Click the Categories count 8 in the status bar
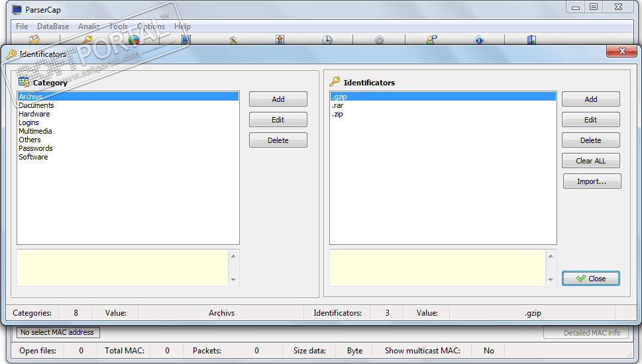Viewport: 642px width, 364px height. coord(76,313)
